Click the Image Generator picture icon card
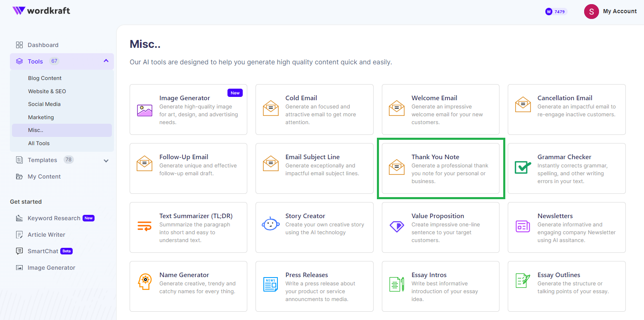The height and width of the screenshot is (320, 644). [x=144, y=110]
